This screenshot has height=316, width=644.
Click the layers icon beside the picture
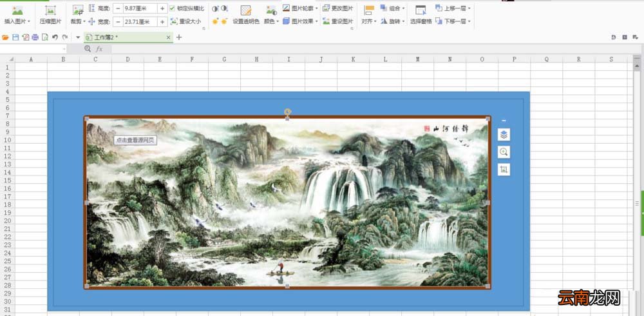pos(504,135)
